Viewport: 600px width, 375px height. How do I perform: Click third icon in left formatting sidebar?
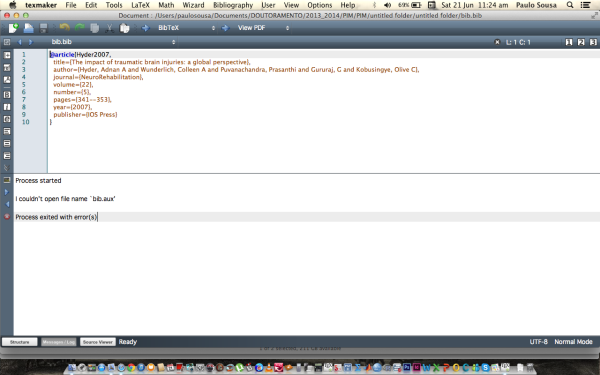coord(7,80)
